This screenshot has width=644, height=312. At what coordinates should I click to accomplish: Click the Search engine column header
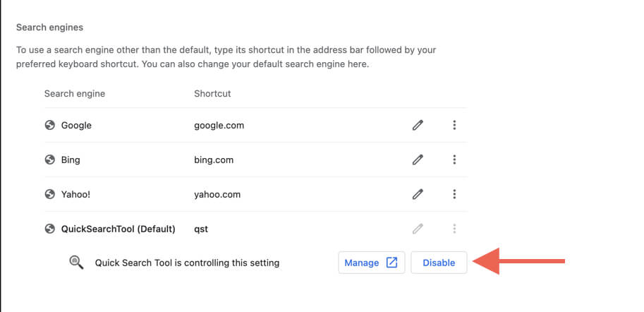pyautogui.click(x=75, y=93)
